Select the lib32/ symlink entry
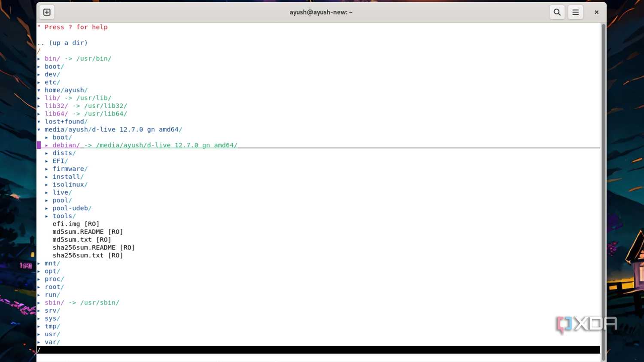Image resolution: width=644 pixels, height=362 pixels. click(x=86, y=106)
